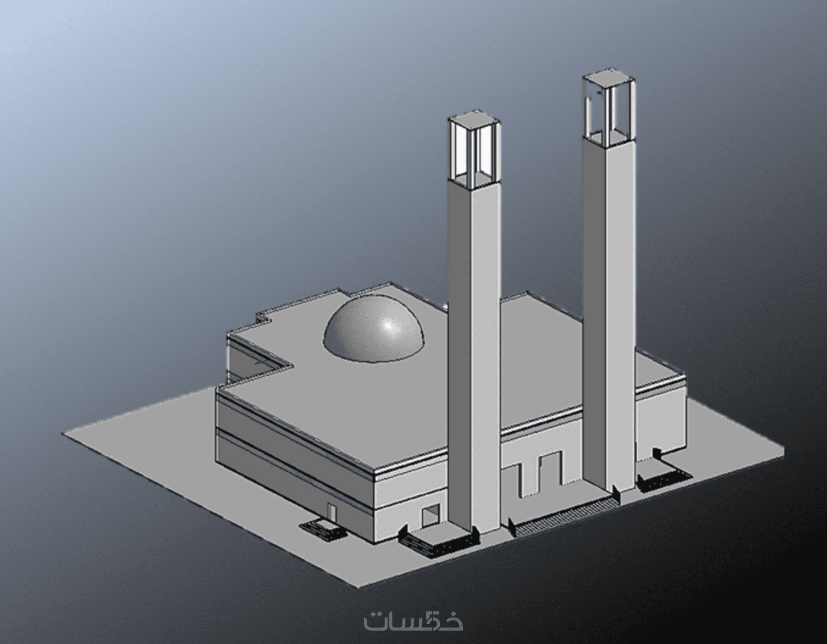Select the taller right minaret tower

(609, 281)
